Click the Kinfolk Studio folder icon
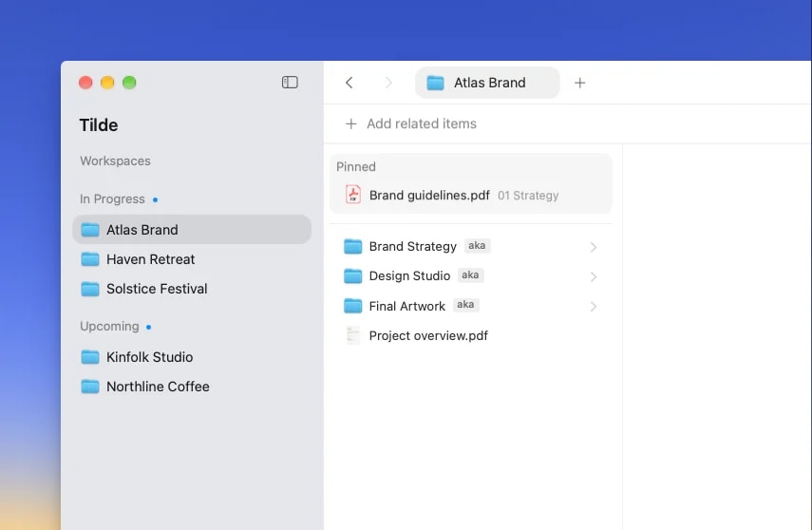 (90, 356)
